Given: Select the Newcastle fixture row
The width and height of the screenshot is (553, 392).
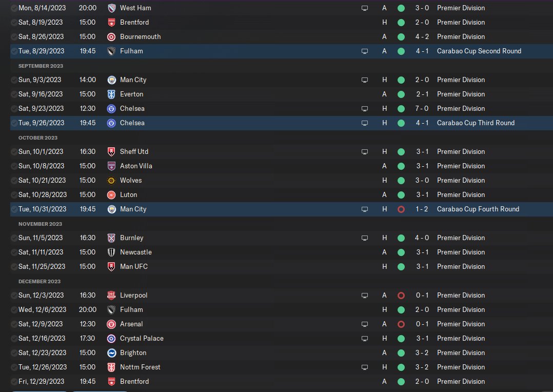Looking at the screenshot, I should pyautogui.click(x=282, y=252).
